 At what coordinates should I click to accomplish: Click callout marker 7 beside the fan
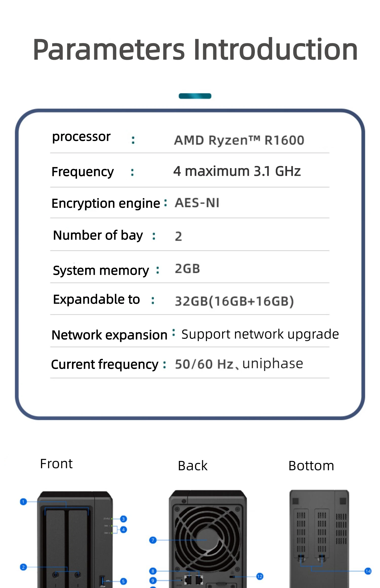tap(153, 540)
